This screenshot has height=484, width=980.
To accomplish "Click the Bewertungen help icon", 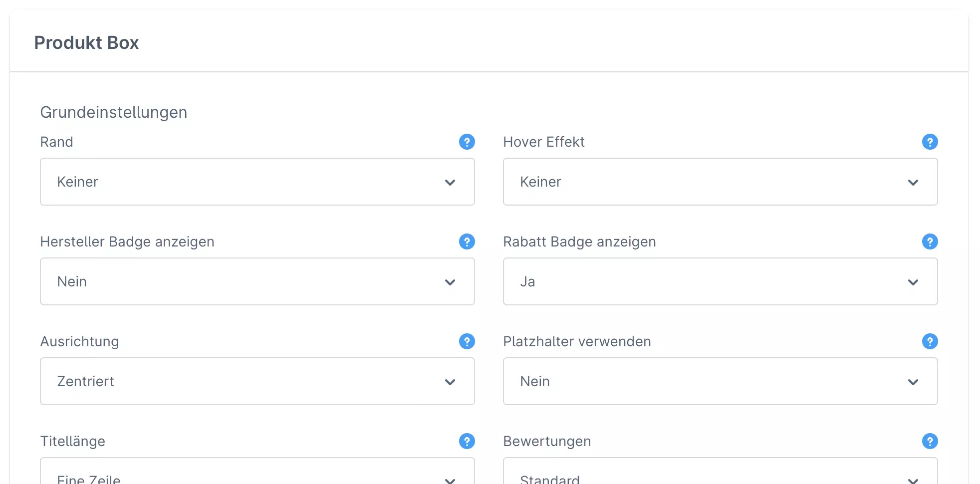I will click(x=930, y=441).
